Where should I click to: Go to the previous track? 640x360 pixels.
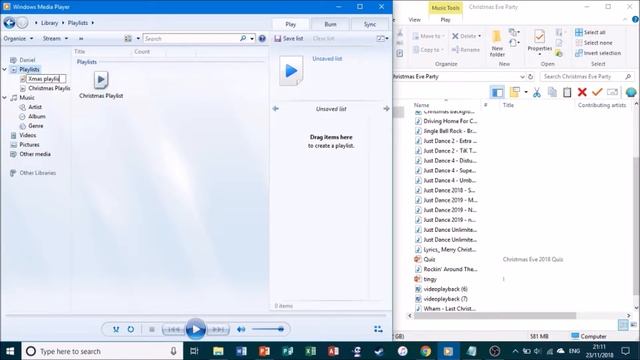[x=173, y=329]
